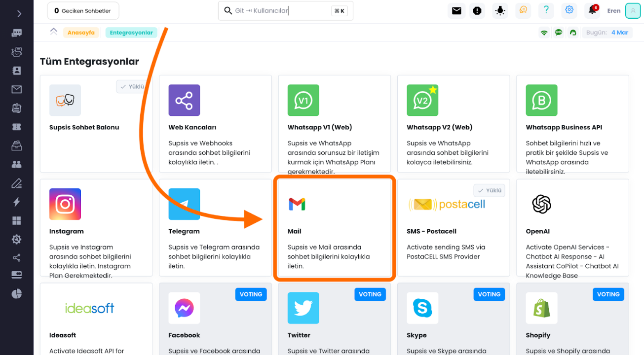Open settings with the blue gear icon
The image size is (644, 355).
tap(569, 10)
